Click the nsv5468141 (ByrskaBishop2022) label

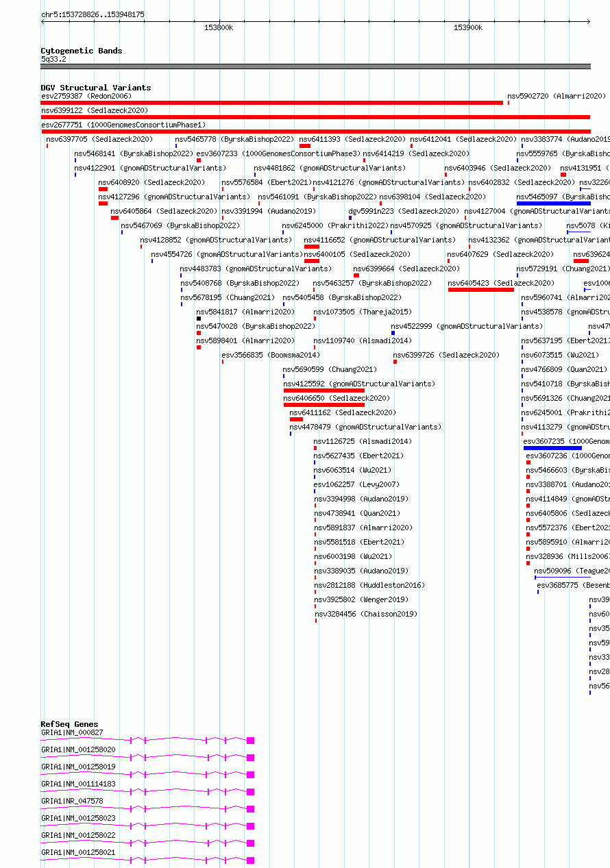(x=134, y=153)
